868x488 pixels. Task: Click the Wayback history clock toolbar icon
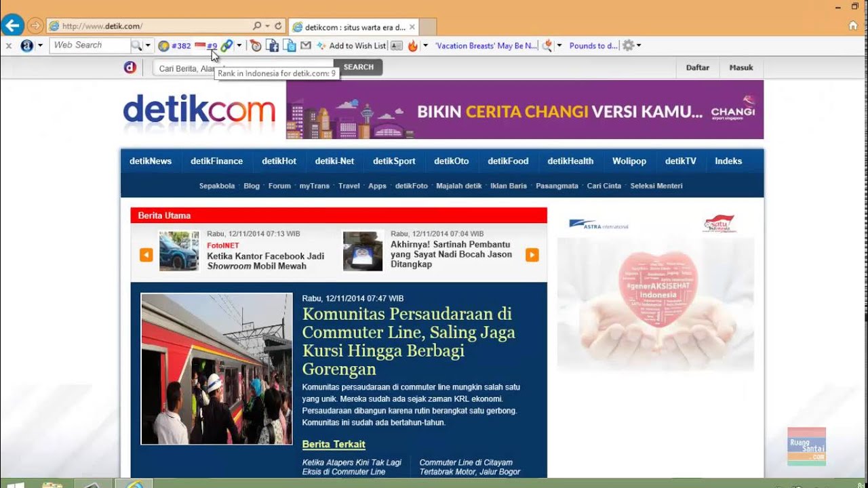click(256, 45)
